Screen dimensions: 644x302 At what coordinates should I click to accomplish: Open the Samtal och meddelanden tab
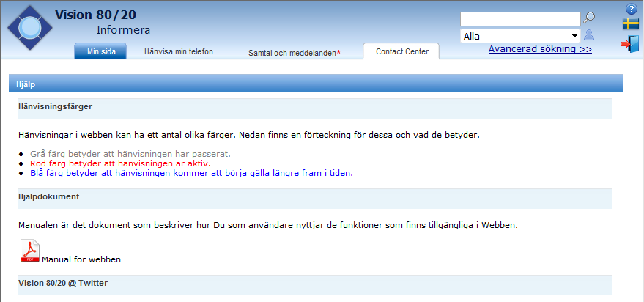point(295,53)
